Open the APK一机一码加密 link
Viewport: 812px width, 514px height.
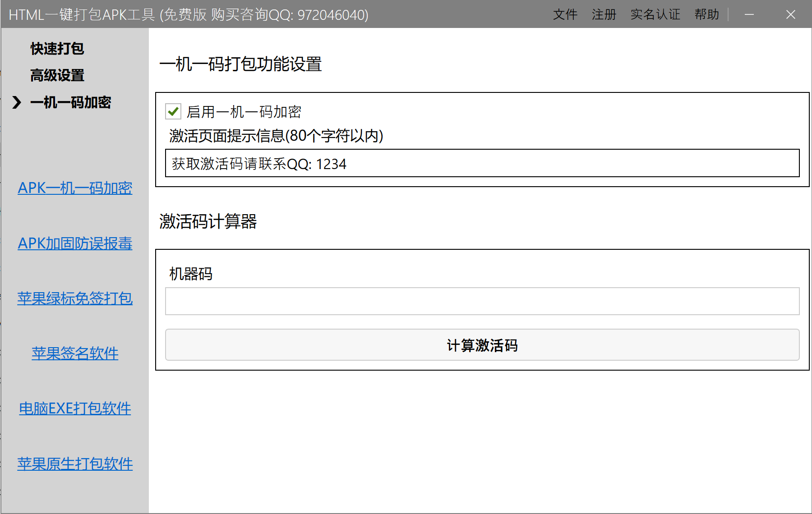click(x=75, y=188)
